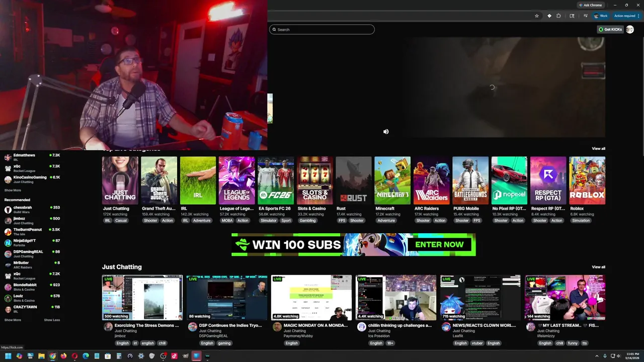The width and height of the screenshot is (644, 362).
Task: Open the PUBG Mobile category card
Action: (470, 180)
